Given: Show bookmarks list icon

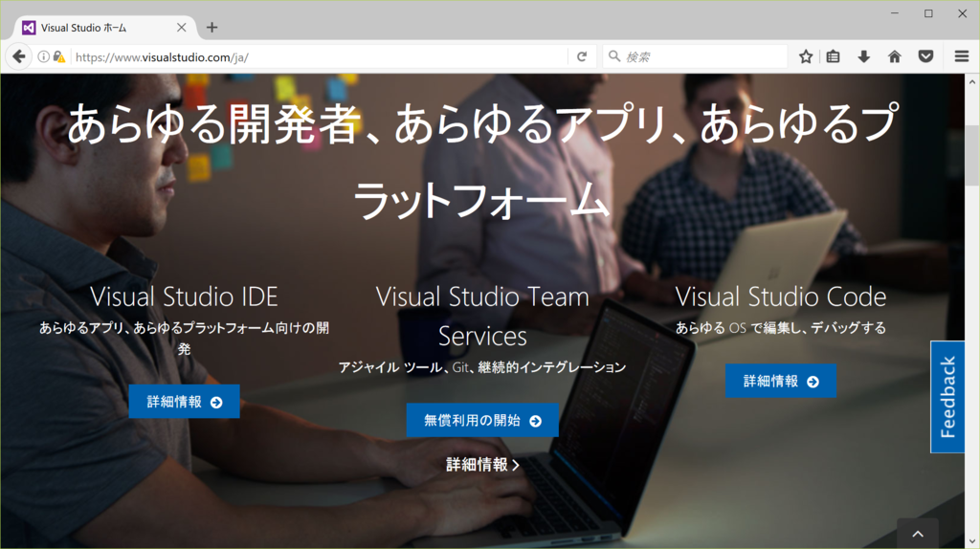Looking at the screenshot, I should 833,56.
